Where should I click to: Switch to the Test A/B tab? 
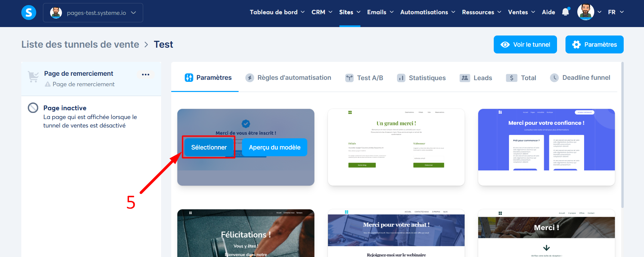364,78
